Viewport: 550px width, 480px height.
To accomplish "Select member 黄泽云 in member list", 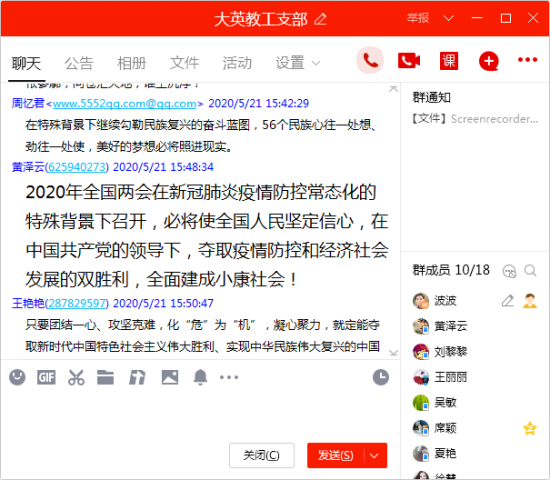I will [x=475, y=326].
